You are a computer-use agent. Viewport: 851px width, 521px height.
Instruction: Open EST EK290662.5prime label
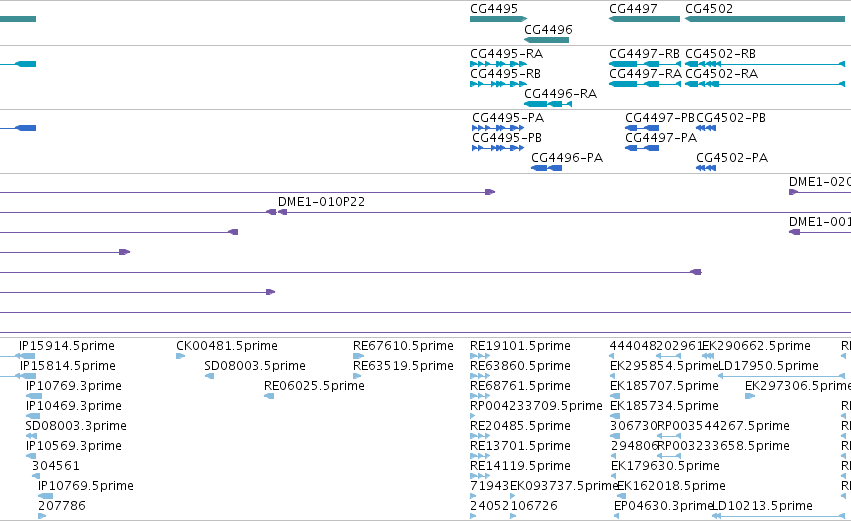(756, 346)
